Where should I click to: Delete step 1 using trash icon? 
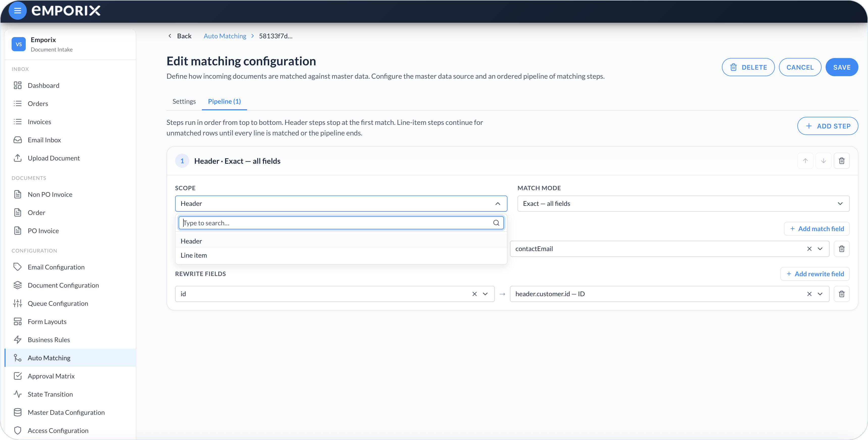(x=842, y=161)
